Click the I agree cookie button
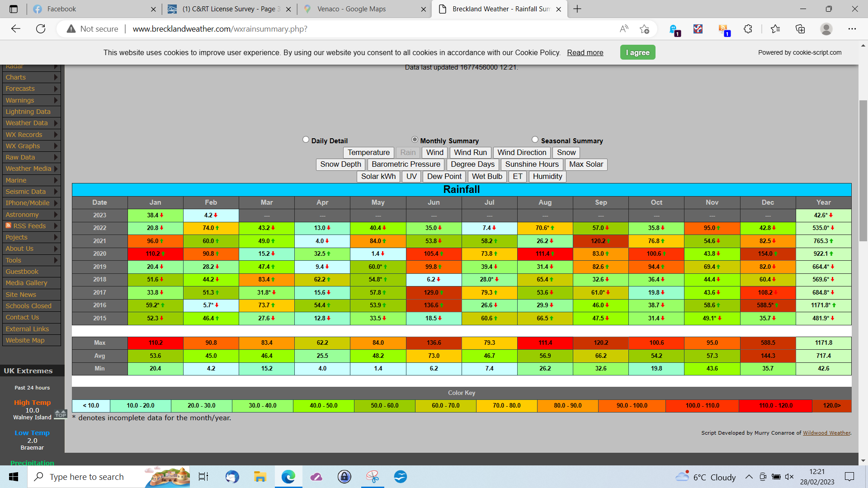Screen dimensions: 868x488 (637, 52)
